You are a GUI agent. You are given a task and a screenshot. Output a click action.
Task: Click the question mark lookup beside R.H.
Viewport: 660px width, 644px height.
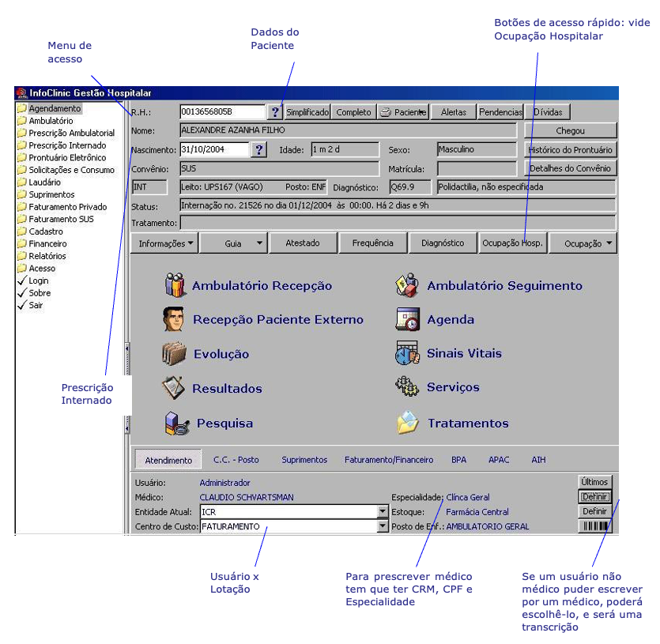tap(275, 112)
